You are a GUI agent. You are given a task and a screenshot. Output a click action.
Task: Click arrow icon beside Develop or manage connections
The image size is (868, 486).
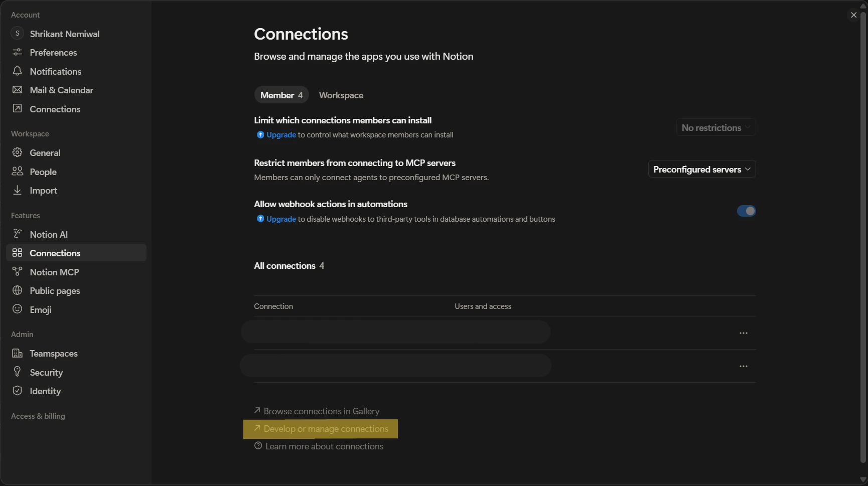pyautogui.click(x=257, y=428)
